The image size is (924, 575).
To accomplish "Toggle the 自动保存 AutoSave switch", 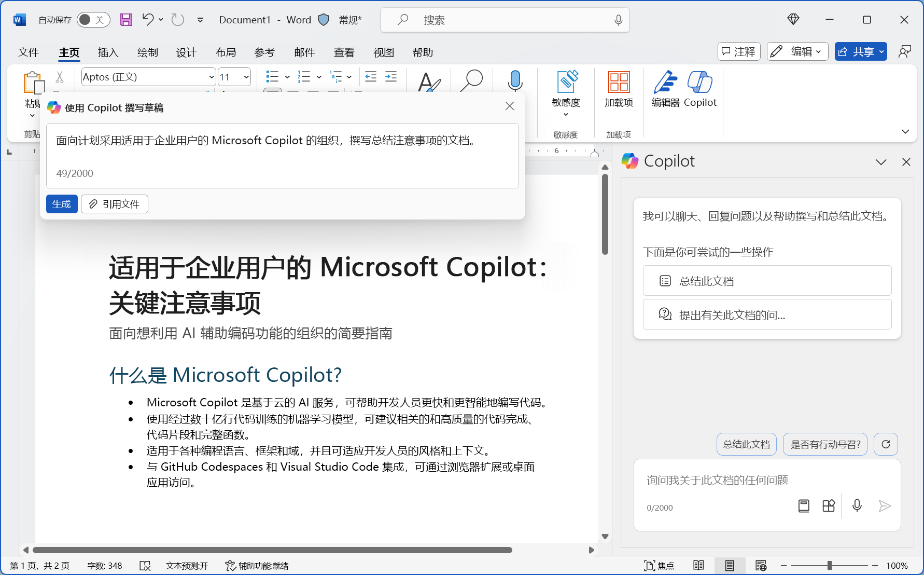I will pos(93,20).
